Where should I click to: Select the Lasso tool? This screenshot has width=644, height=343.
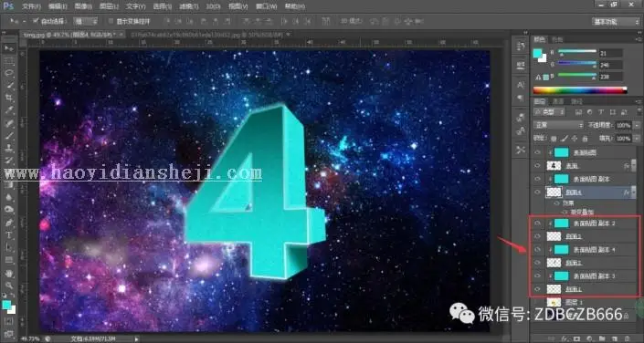[9, 74]
